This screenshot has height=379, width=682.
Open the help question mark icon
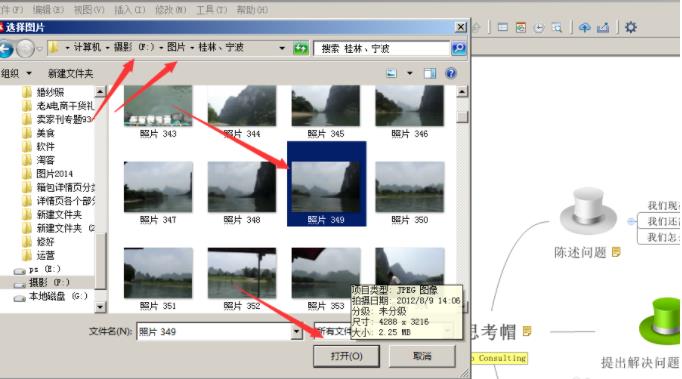(x=451, y=73)
